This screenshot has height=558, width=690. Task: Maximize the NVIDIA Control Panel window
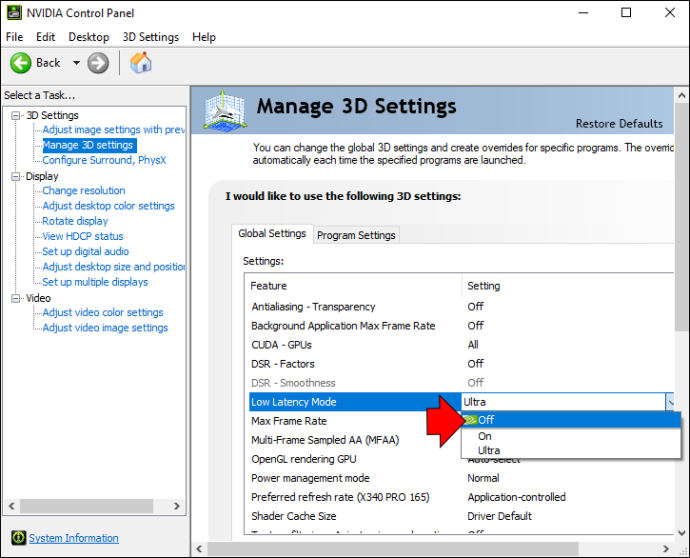tap(626, 12)
